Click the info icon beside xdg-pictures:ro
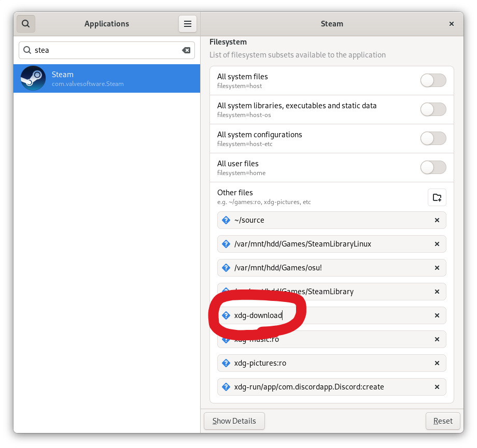The image size is (477, 448). pyautogui.click(x=226, y=363)
